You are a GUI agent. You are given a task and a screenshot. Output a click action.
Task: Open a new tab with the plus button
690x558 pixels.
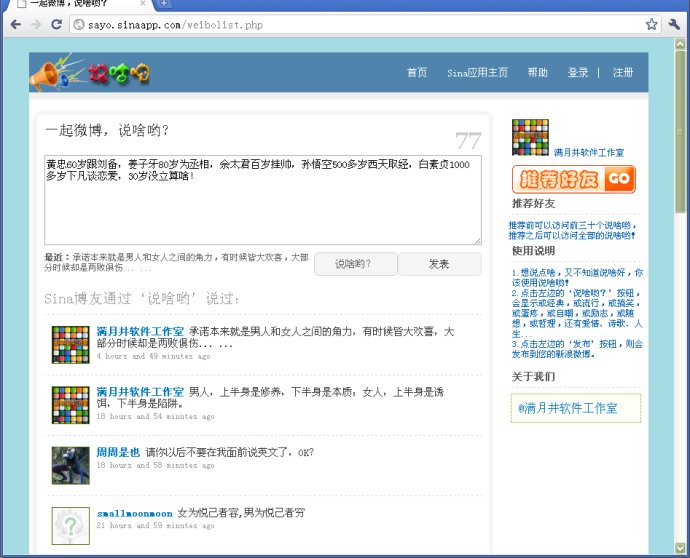point(163,4)
